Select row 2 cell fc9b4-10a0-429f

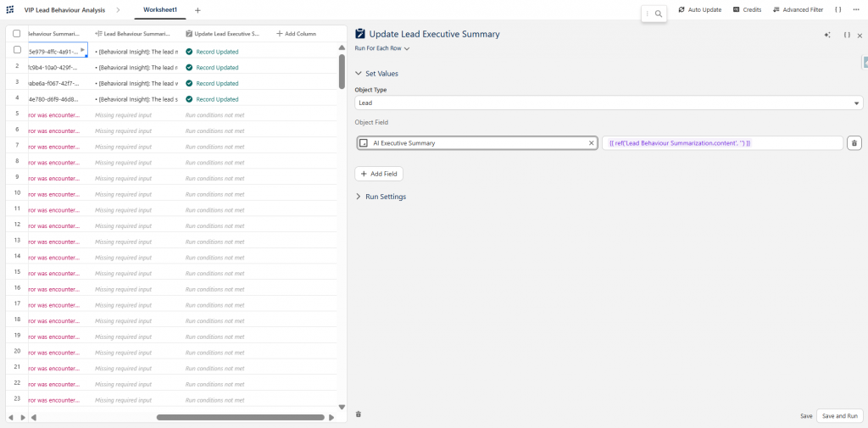pos(58,68)
